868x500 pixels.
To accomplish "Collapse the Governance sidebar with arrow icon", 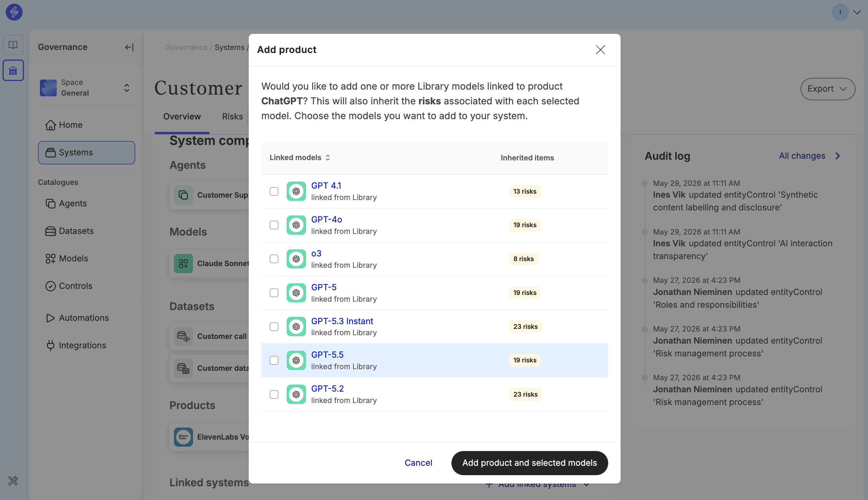I will point(129,47).
